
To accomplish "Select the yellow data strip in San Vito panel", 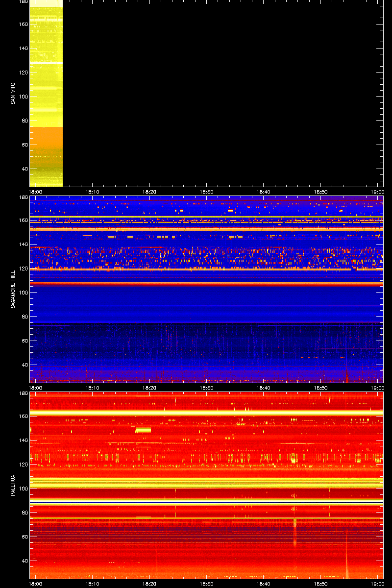I will click(x=46, y=93).
